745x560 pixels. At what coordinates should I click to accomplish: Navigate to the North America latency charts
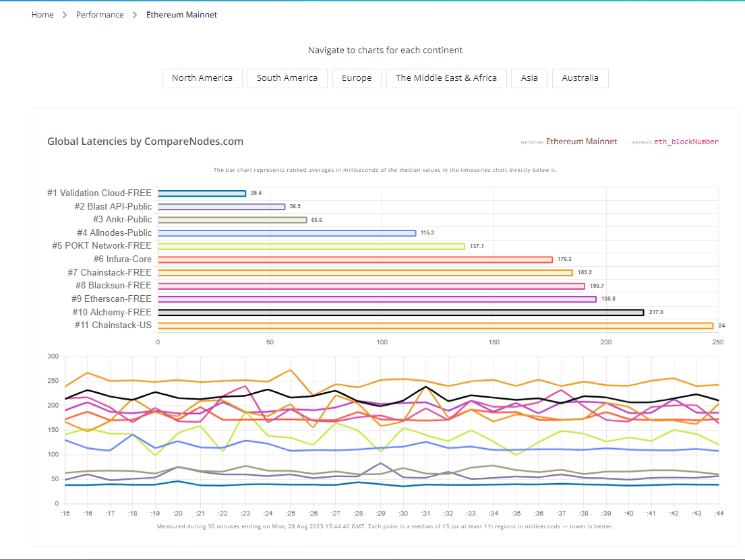pyautogui.click(x=202, y=78)
